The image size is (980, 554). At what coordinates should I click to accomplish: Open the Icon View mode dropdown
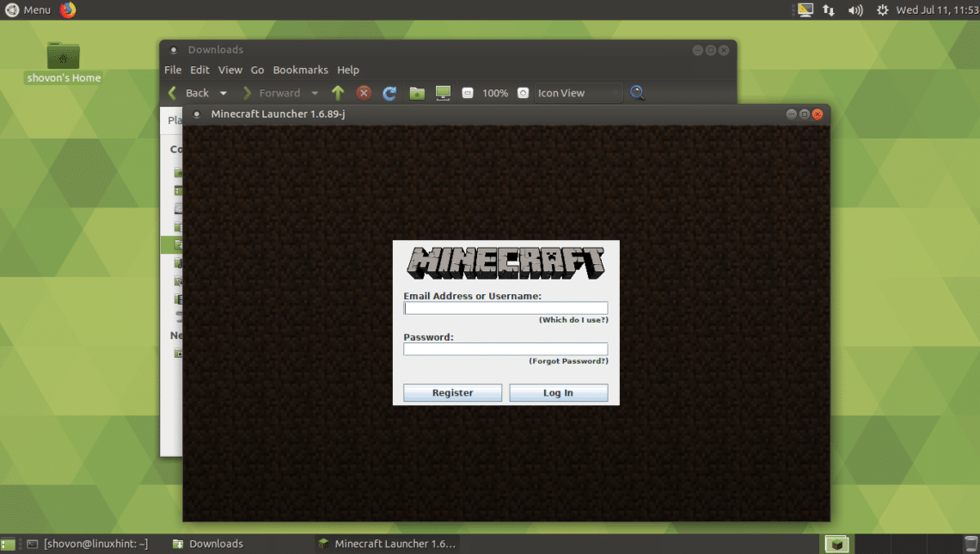[x=579, y=93]
